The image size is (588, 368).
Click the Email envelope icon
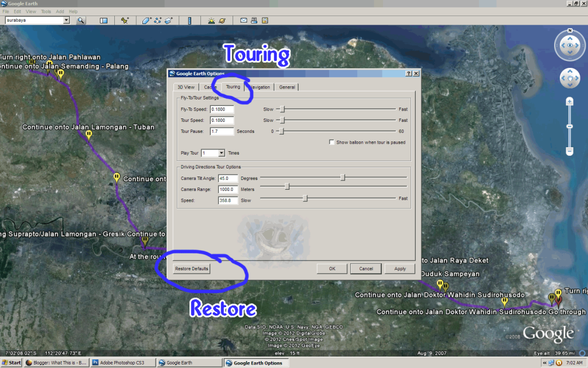point(243,20)
